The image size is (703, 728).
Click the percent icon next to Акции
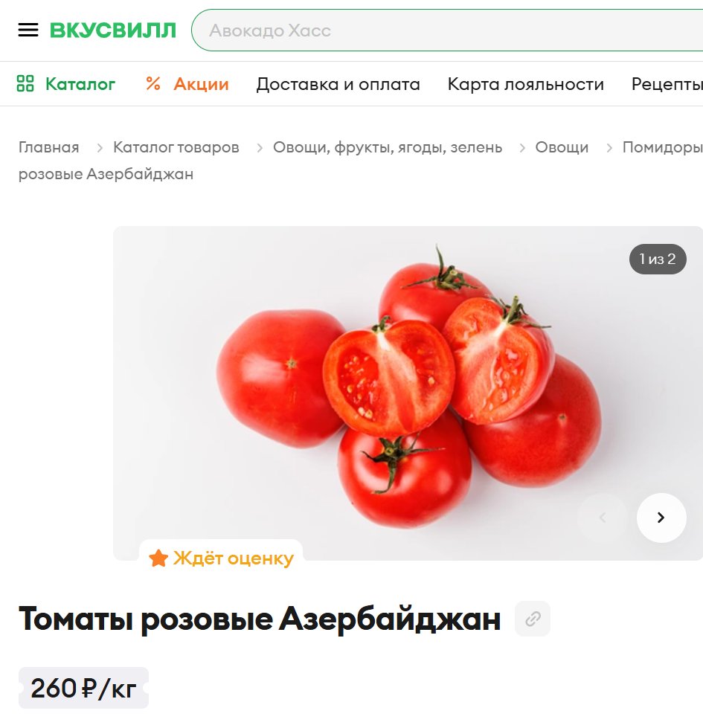pyautogui.click(x=153, y=83)
